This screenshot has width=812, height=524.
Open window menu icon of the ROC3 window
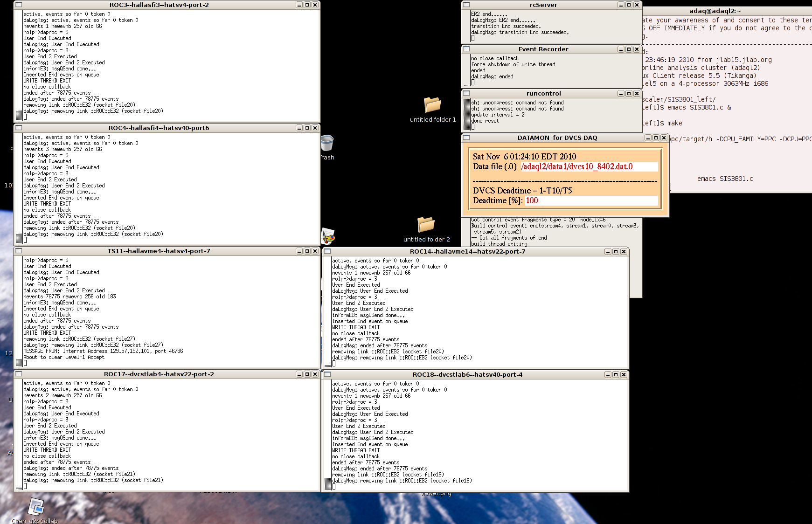[19, 5]
